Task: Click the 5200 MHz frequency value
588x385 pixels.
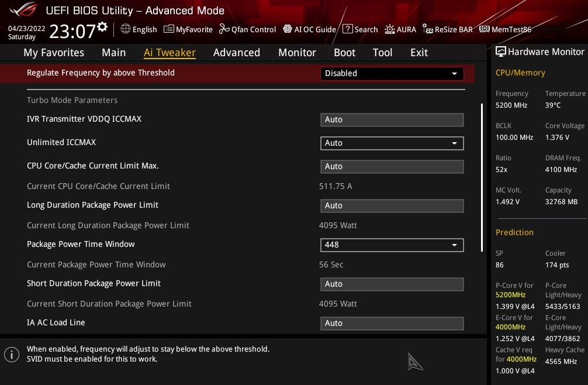Action: point(511,105)
